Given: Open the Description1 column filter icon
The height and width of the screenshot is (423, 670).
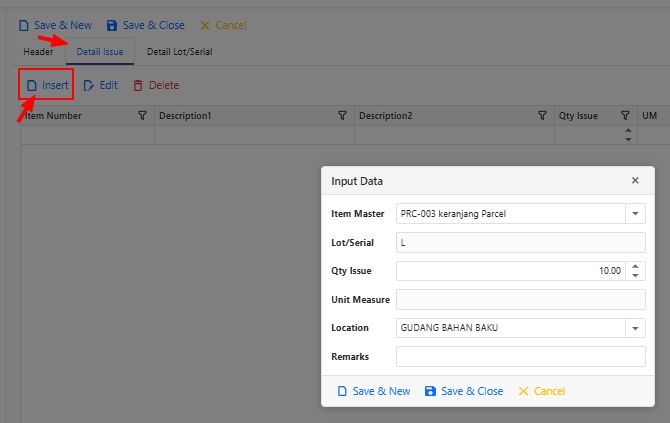Looking at the screenshot, I should click(342, 115).
